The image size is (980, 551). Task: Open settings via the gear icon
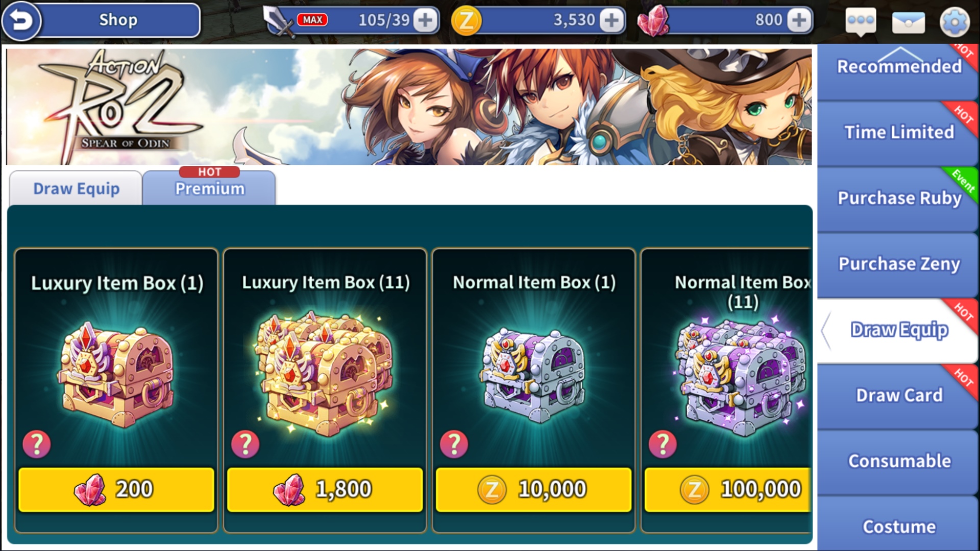pyautogui.click(x=954, y=22)
